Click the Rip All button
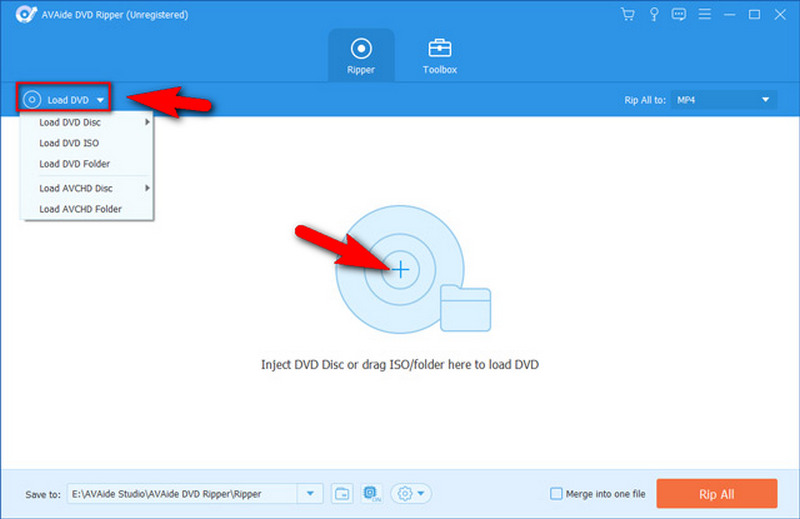The width and height of the screenshot is (800, 519). [717, 493]
